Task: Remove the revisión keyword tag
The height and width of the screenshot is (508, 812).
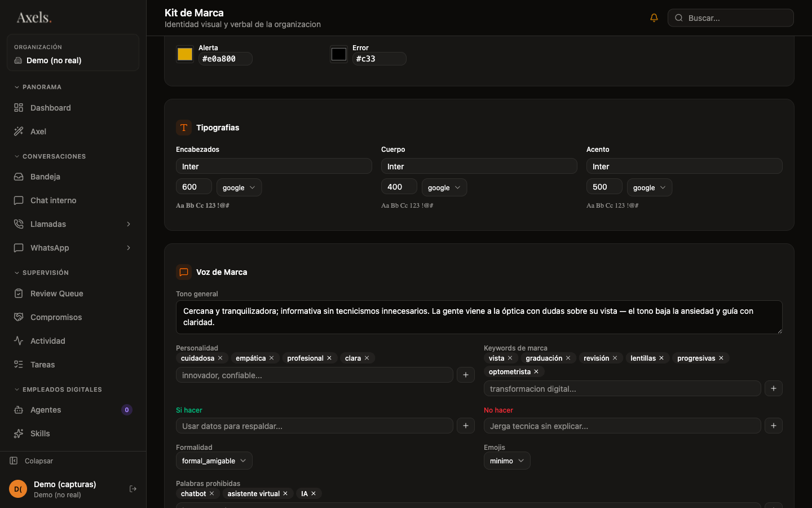Action: point(615,358)
